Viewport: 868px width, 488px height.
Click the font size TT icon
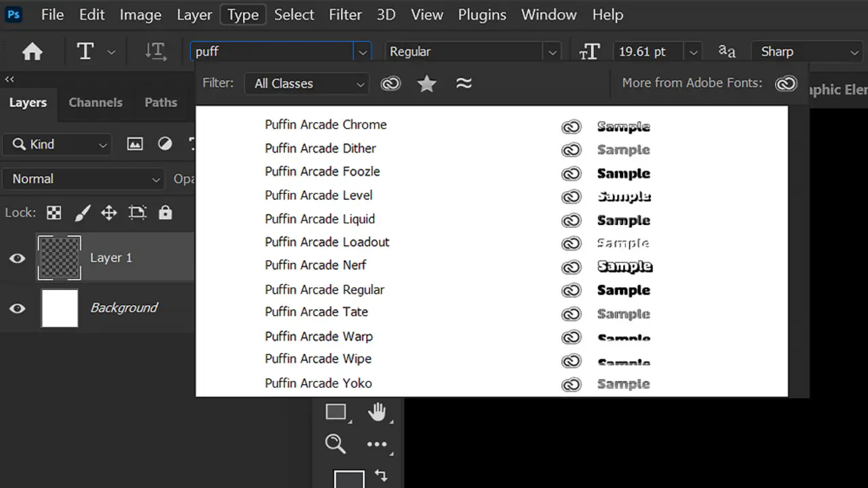pyautogui.click(x=589, y=52)
